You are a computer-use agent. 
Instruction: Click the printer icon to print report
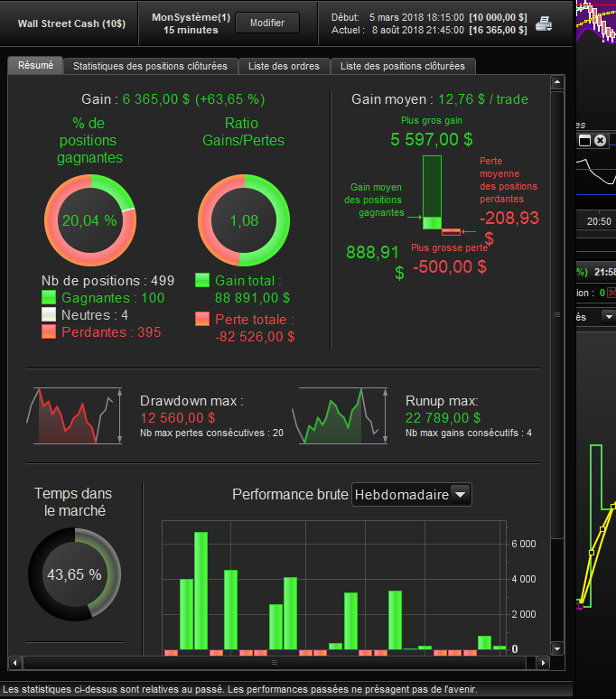click(544, 23)
